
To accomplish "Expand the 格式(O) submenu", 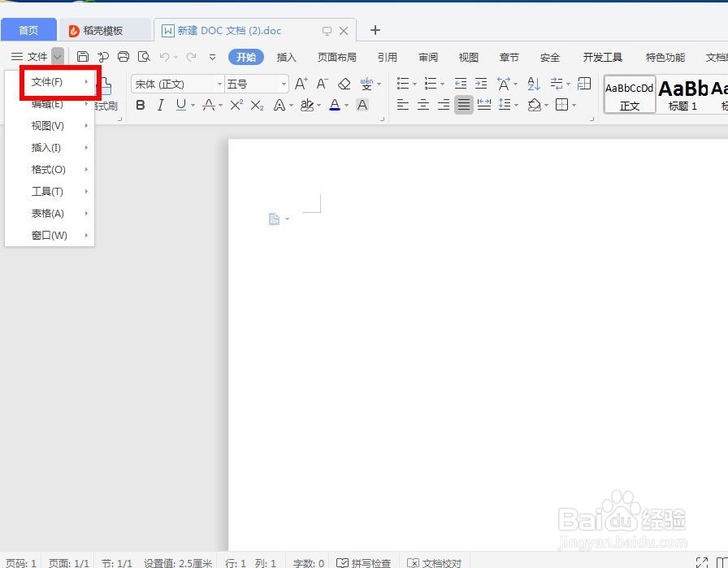I will tap(50, 170).
